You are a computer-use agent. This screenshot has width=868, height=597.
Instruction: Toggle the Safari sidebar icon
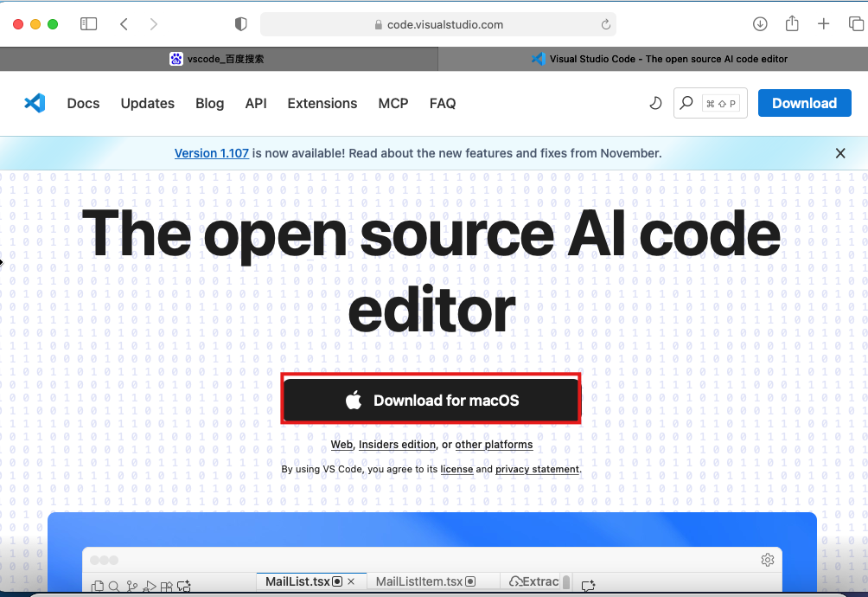(x=88, y=24)
